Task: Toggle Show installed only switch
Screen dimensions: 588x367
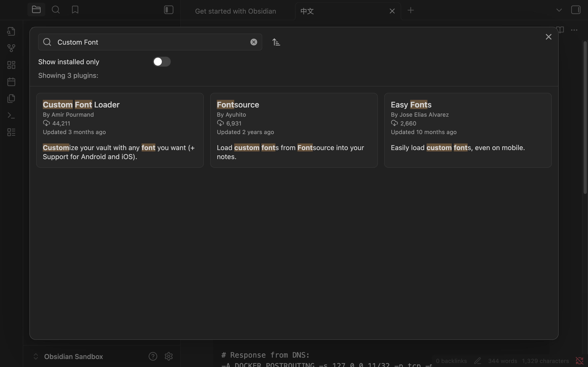Action: pos(162,62)
